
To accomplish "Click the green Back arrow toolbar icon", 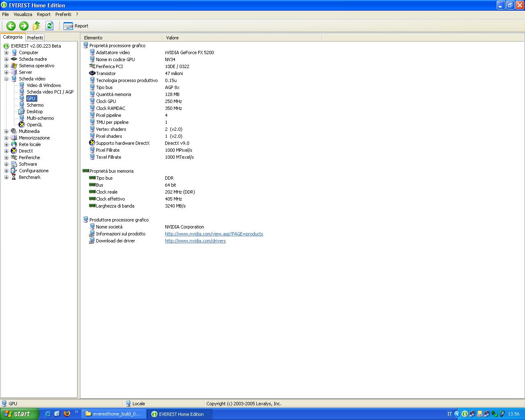I will pyautogui.click(x=11, y=26).
